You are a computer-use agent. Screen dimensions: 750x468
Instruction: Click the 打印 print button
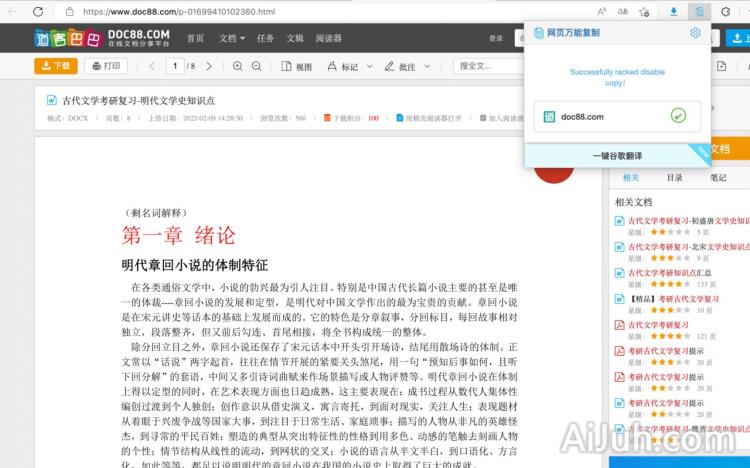(x=106, y=66)
